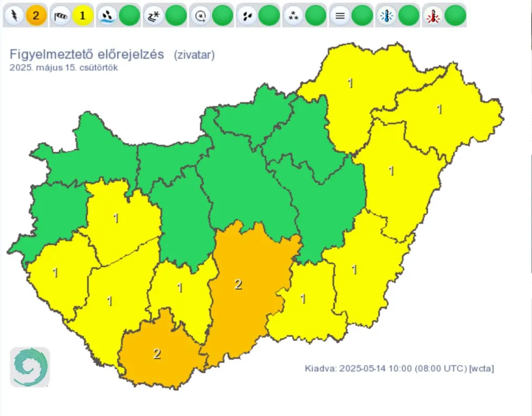The image size is (532, 416).
Task: Show the snow drift warning icon
Action: pyautogui.click(x=153, y=16)
